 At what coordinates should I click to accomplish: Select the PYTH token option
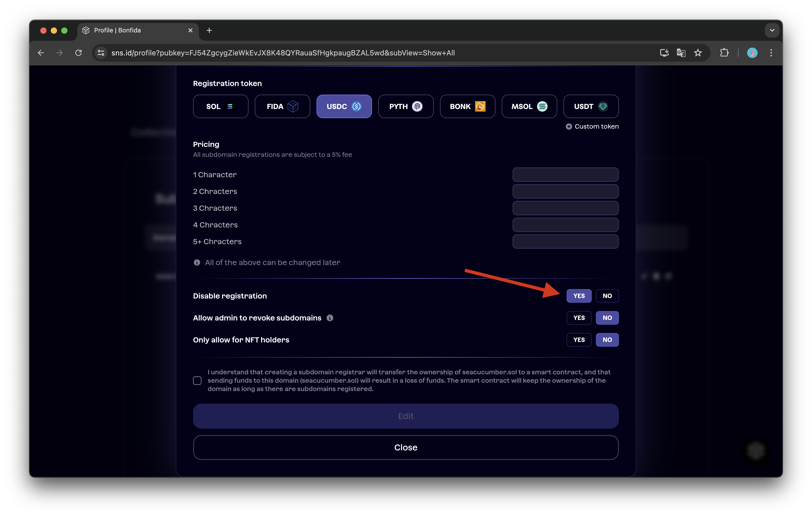pyautogui.click(x=406, y=106)
